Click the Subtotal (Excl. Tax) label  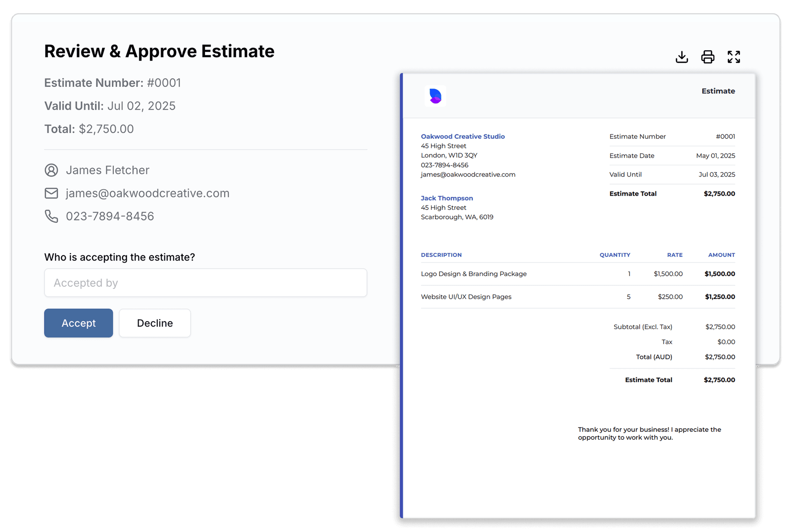(x=643, y=327)
